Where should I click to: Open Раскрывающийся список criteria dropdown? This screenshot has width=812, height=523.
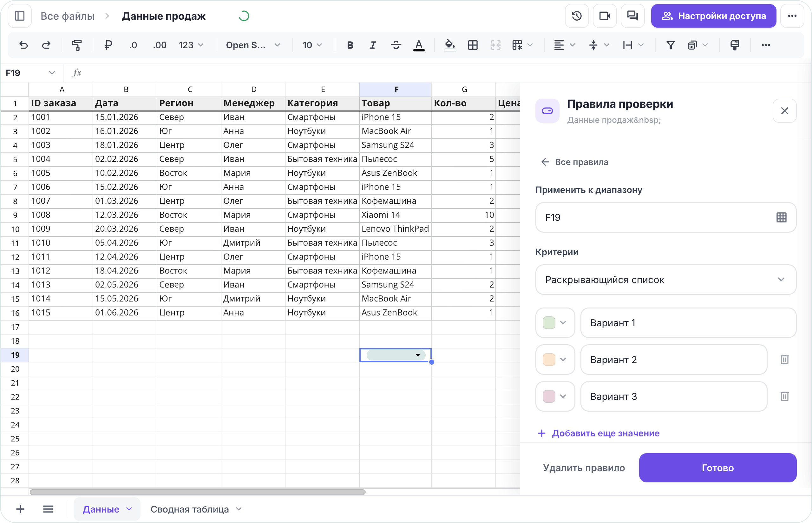[666, 280]
